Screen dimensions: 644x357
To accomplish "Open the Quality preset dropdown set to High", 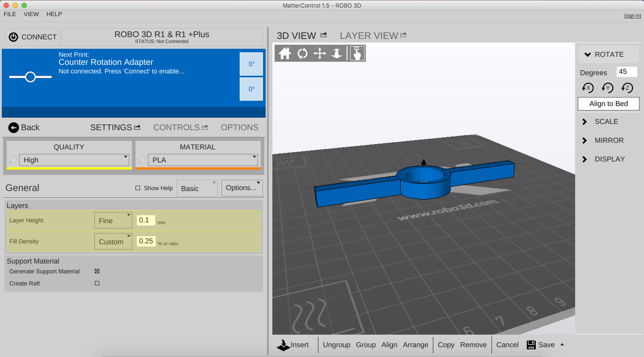I will (x=74, y=160).
